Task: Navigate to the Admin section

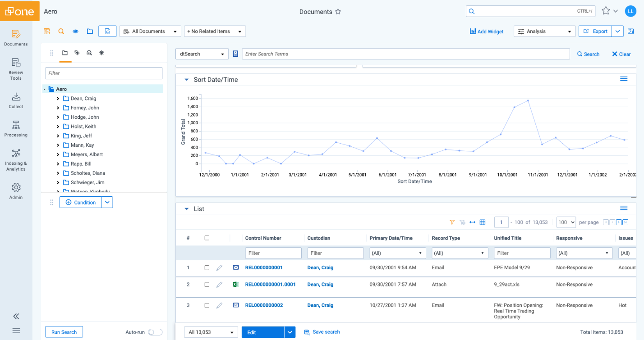Action: click(x=16, y=190)
